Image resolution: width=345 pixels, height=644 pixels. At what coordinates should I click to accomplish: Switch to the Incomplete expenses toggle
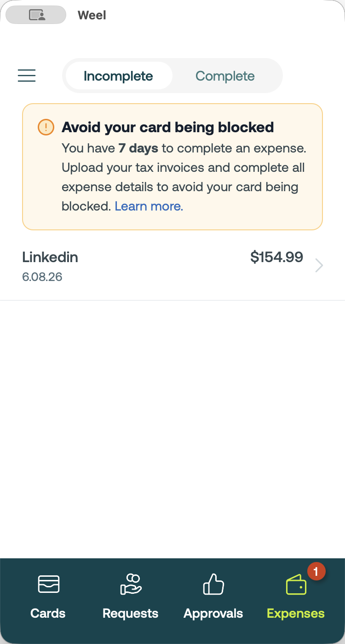(x=119, y=76)
